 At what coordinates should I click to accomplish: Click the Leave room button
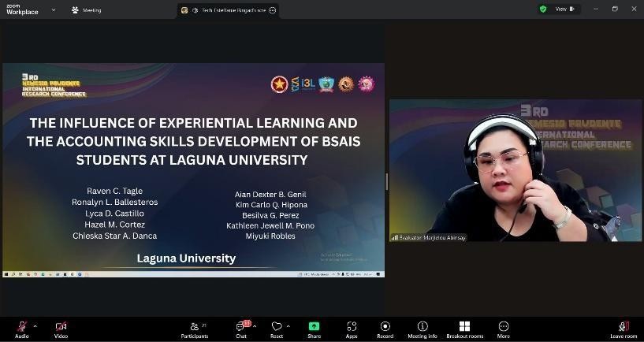point(624,329)
